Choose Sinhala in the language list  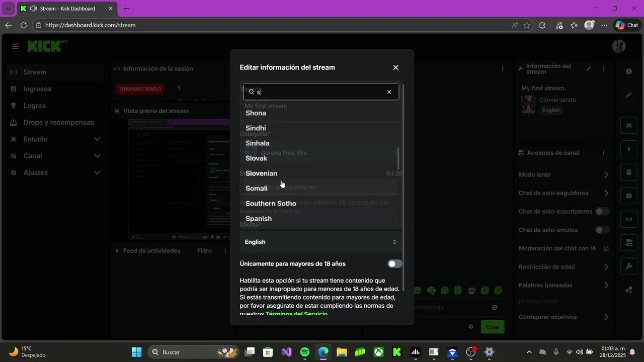pyautogui.click(x=257, y=143)
